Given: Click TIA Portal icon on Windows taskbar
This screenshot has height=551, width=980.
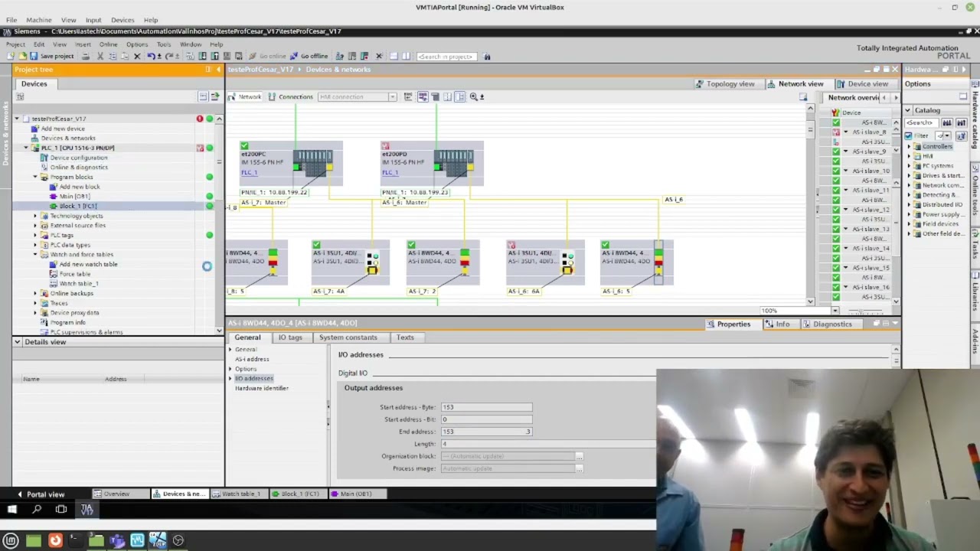Looking at the screenshot, I should (x=87, y=510).
